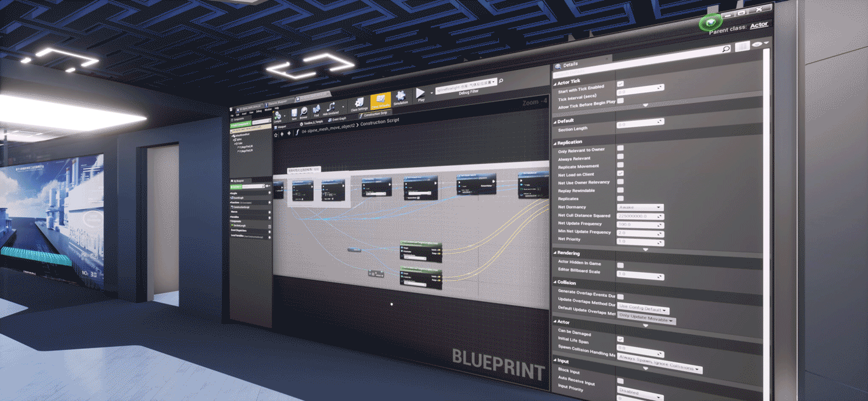The height and width of the screenshot is (401, 868).
Task: Click Net Cull Distance Squared field
Action: [641, 216]
